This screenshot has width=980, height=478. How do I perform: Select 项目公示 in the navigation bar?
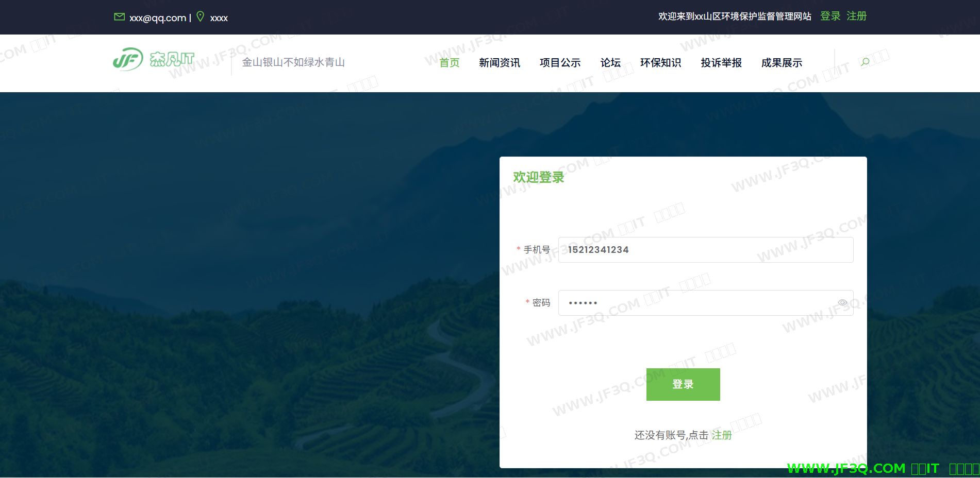click(x=560, y=63)
